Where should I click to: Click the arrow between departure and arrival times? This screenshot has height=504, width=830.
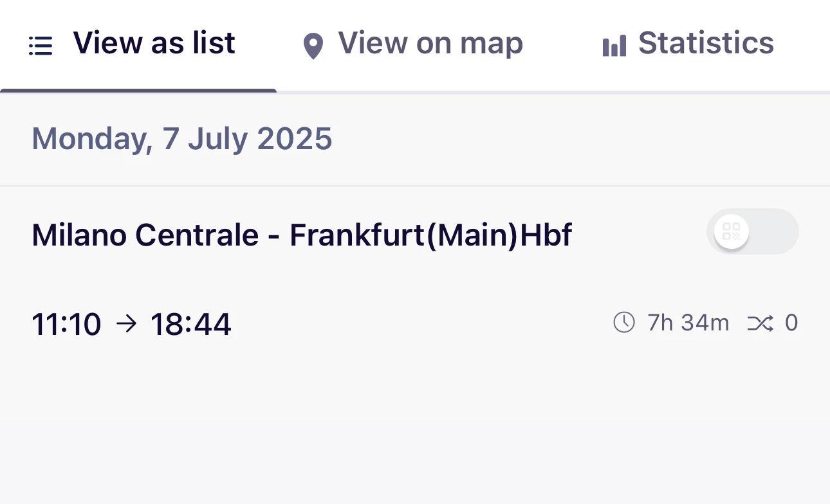tap(127, 323)
